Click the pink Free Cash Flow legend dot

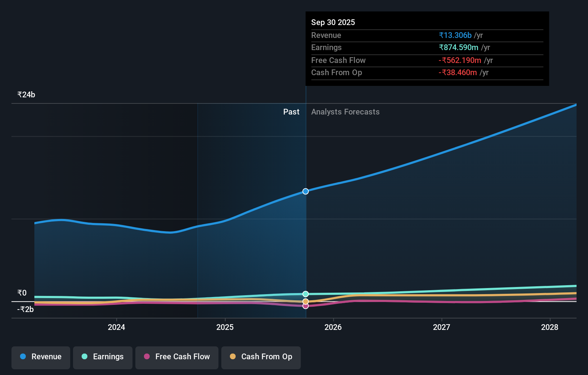click(x=147, y=356)
